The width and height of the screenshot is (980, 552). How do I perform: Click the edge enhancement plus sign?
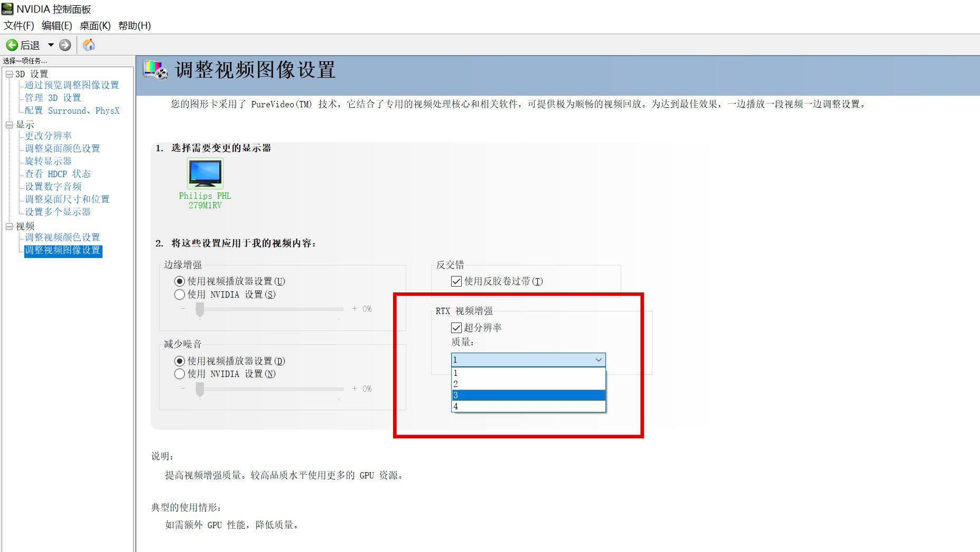pyautogui.click(x=354, y=309)
